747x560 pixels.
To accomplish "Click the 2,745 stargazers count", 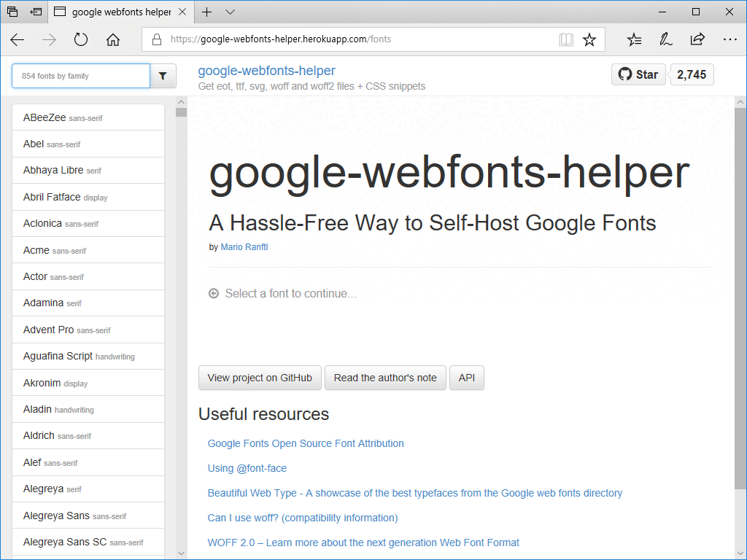I will [x=692, y=74].
